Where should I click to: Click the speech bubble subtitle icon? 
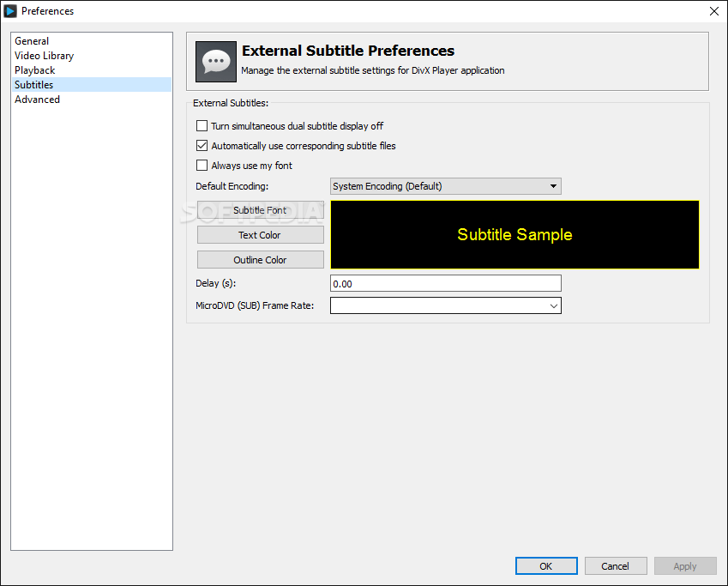coord(216,62)
